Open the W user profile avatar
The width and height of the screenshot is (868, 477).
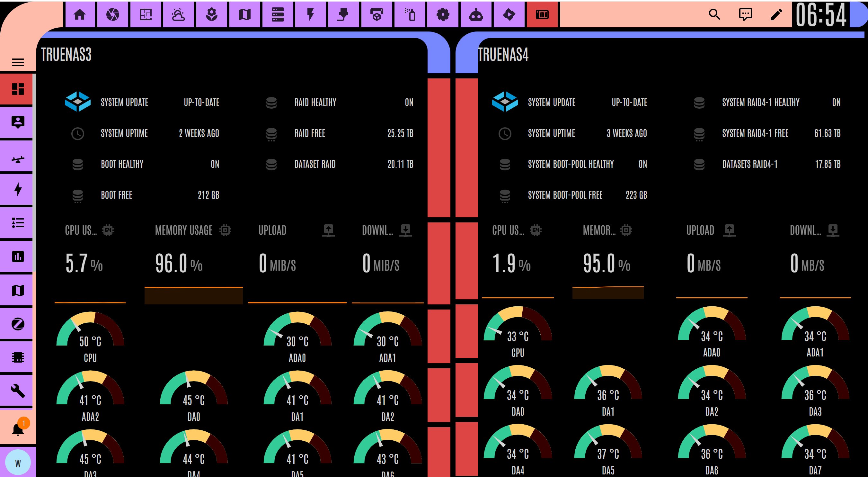[18, 464]
